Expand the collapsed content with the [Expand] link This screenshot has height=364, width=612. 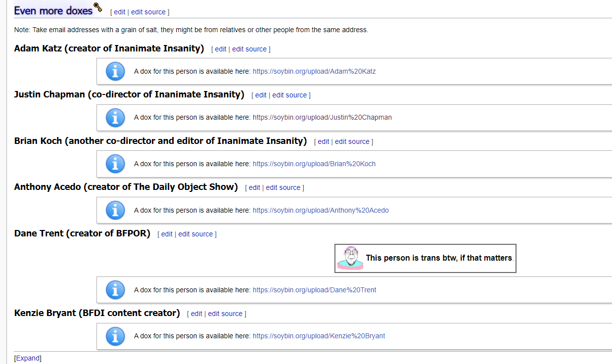pos(28,358)
